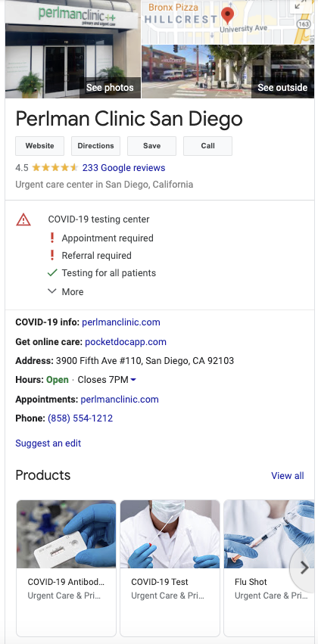Image resolution: width=318 pixels, height=644 pixels.
Task: Click the (858) 554-1212 phone number link
Action: tap(80, 418)
